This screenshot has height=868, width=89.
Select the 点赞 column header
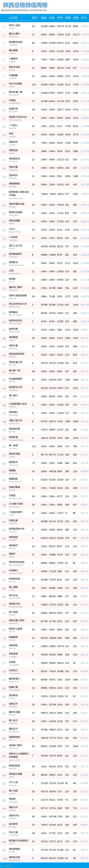pos(76,18)
